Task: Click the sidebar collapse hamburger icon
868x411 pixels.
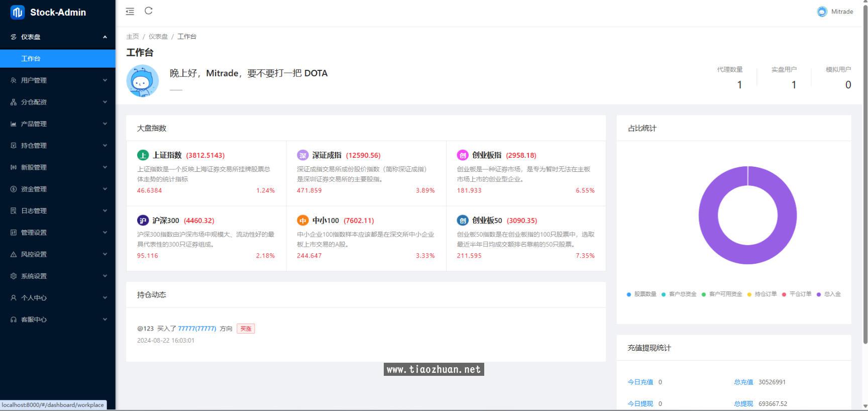Action: [x=130, y=12]
